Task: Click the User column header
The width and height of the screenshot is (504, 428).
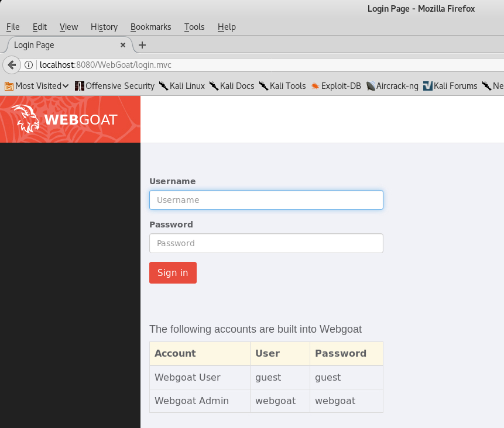Action: click(280, 354)
